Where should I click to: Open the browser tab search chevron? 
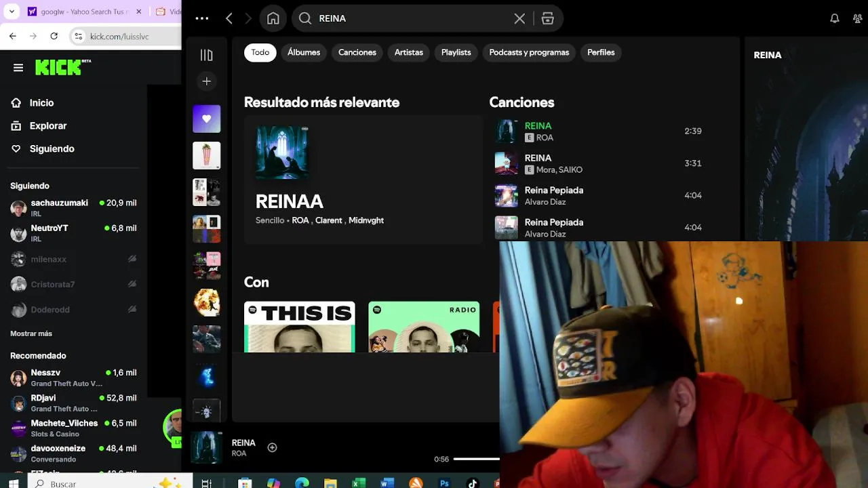[x=13, y=12]
